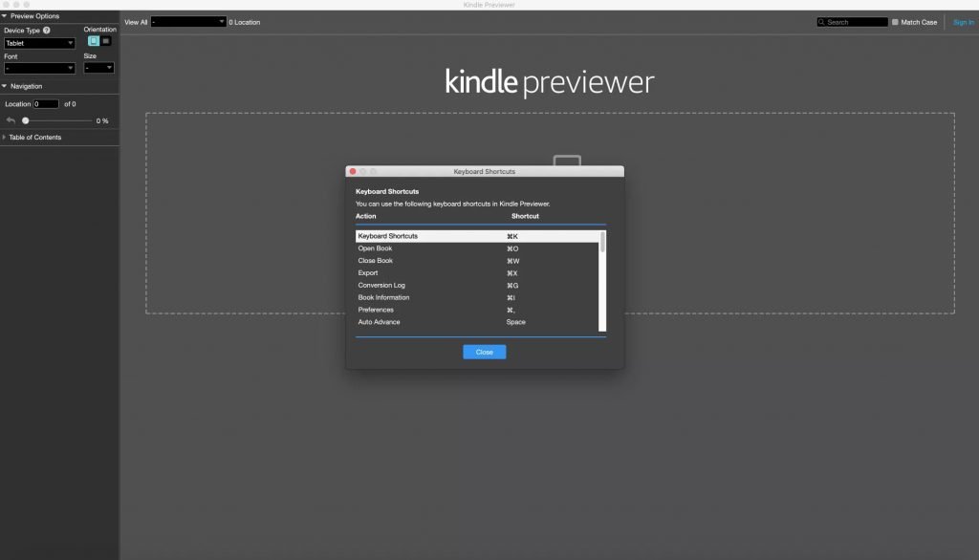Select the Keyboard Shortcuts row
The image size is (979, 560).
[477, 236]
